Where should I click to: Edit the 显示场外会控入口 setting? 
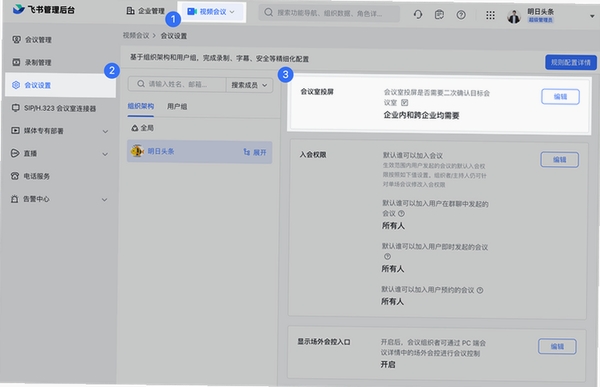click(557, 346)
